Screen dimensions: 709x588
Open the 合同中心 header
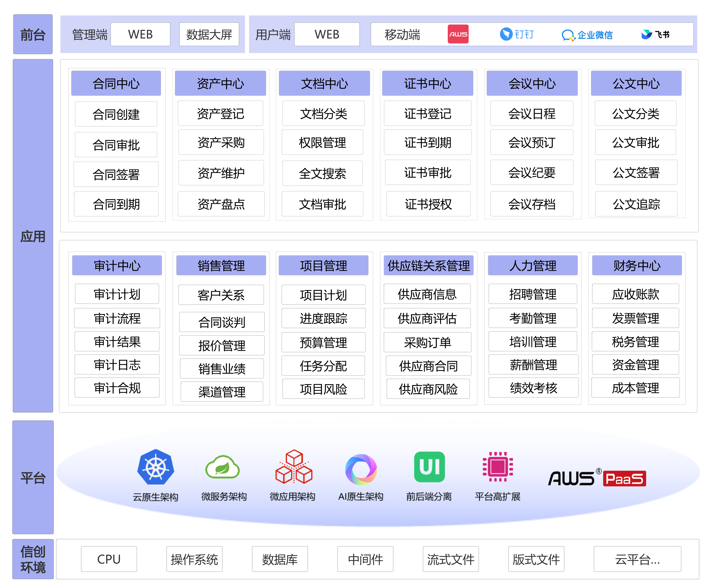coord(116,83)
